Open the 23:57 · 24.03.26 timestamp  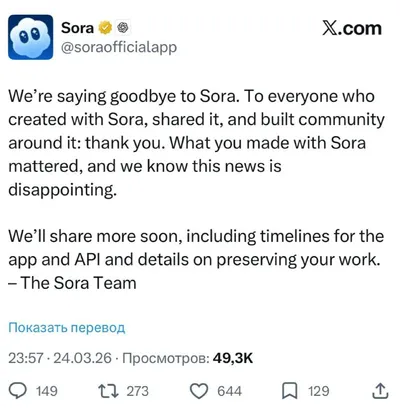point(60,358)
